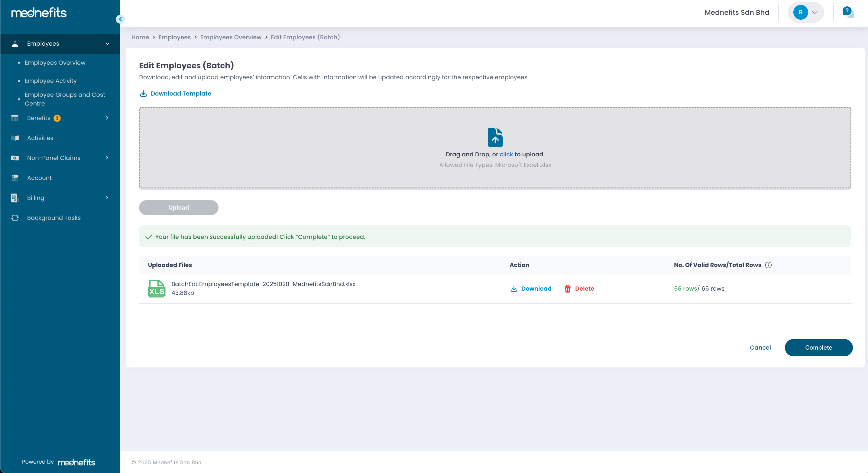Click the Benefits warning badge icon

[57, 118]
